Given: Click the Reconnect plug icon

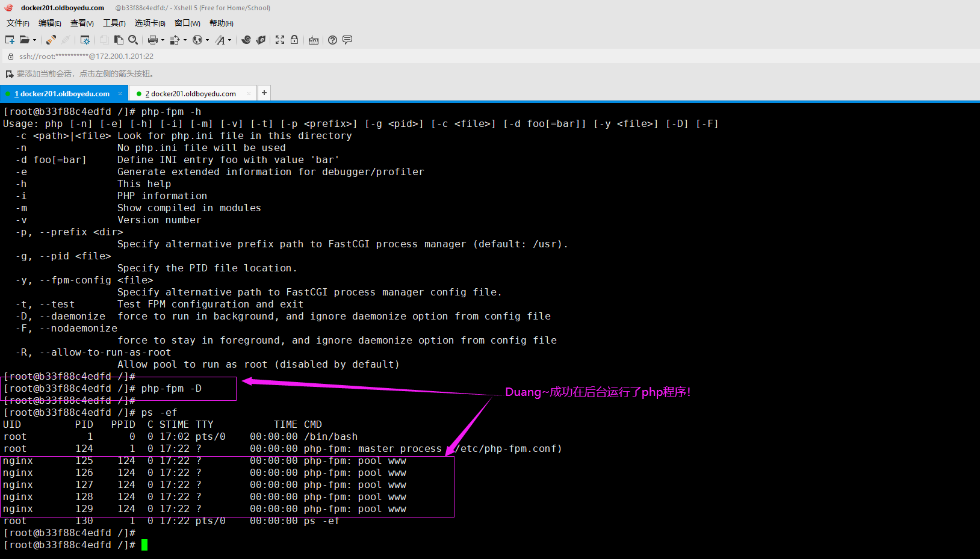Looking at the screenshot, I should (51, 40).
